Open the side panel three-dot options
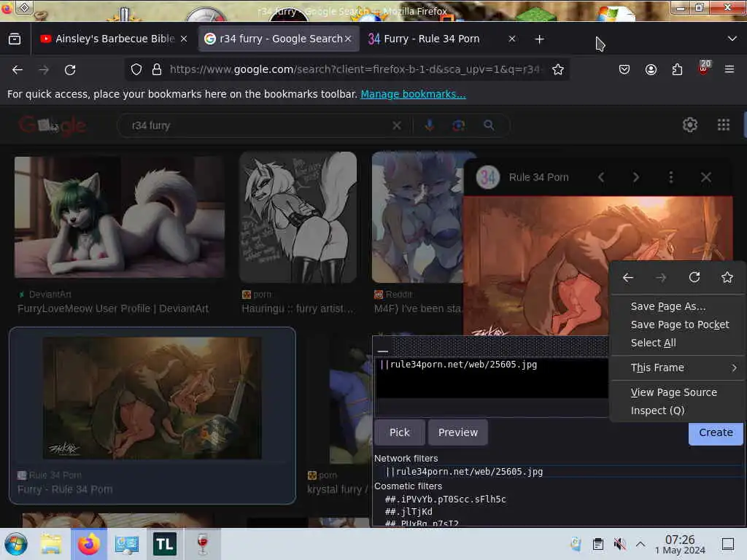 671,178
